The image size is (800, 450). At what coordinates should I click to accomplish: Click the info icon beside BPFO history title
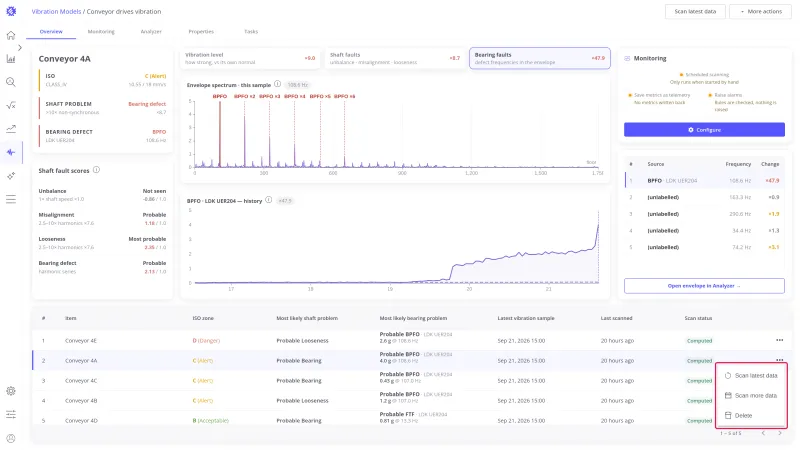269,200
